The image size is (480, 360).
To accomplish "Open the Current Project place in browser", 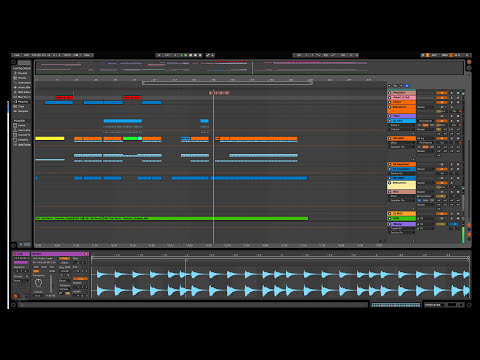I will 22,135.
